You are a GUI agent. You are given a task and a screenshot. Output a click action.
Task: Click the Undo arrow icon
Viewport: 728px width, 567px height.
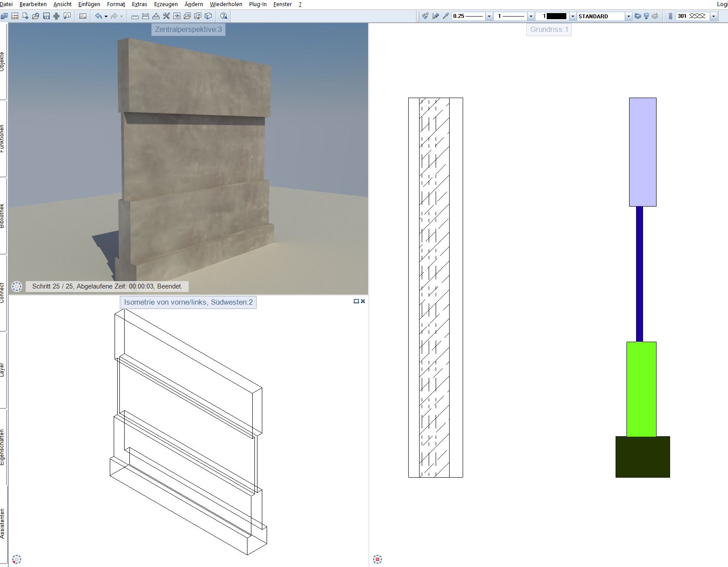click(98, 16)
